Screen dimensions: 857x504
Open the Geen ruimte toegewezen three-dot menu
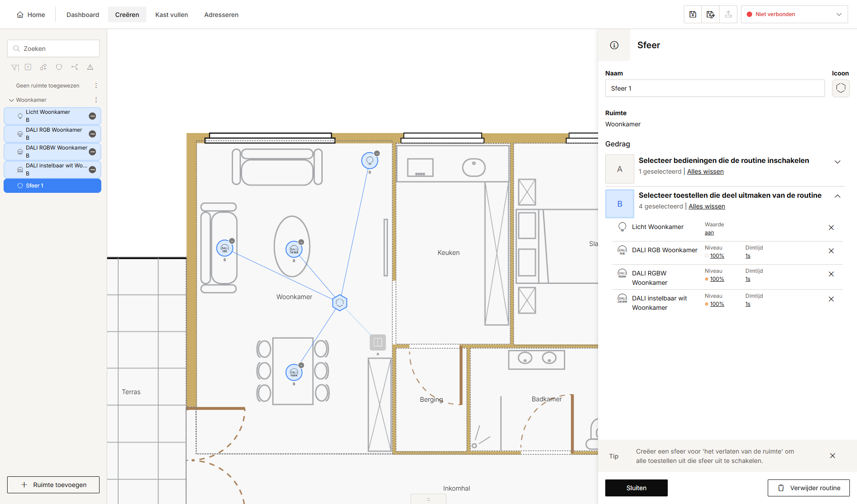(x=96, y=86)
